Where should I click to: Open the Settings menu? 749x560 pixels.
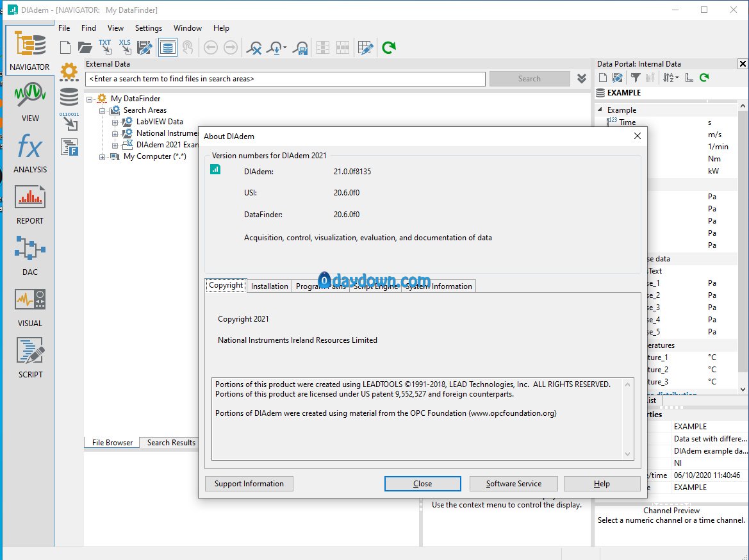(149, 28)
